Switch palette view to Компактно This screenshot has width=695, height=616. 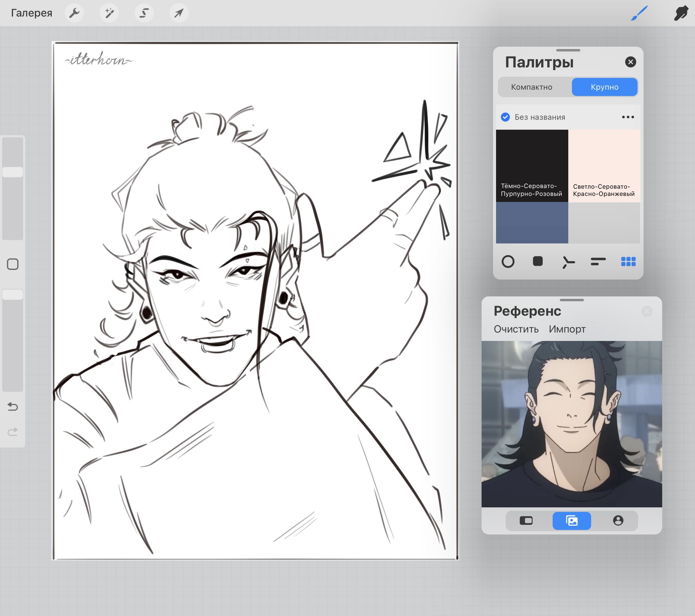click(x=532, y=87)
